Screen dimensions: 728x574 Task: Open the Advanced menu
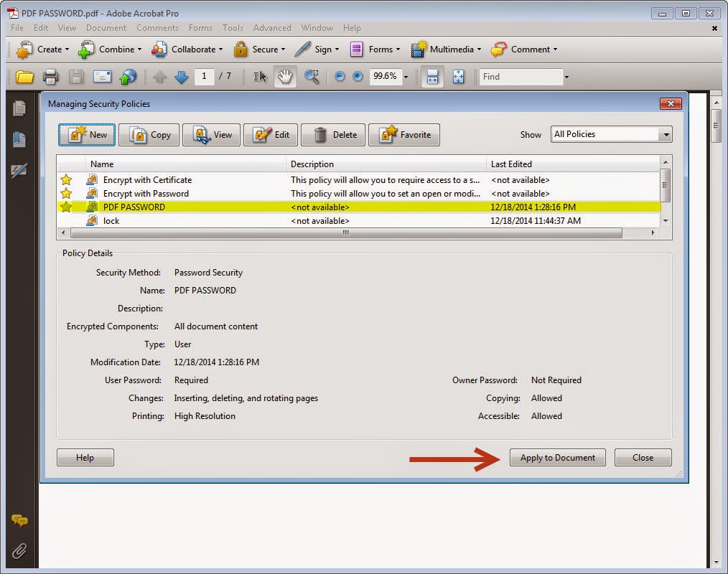click(x=272, y=28)
